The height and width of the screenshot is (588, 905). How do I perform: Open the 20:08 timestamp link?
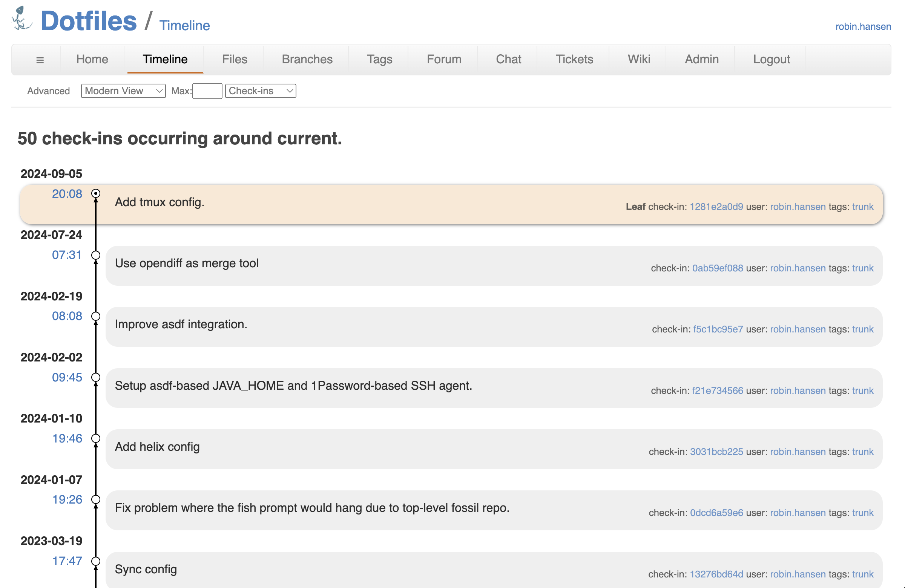[x=67, y=194]
